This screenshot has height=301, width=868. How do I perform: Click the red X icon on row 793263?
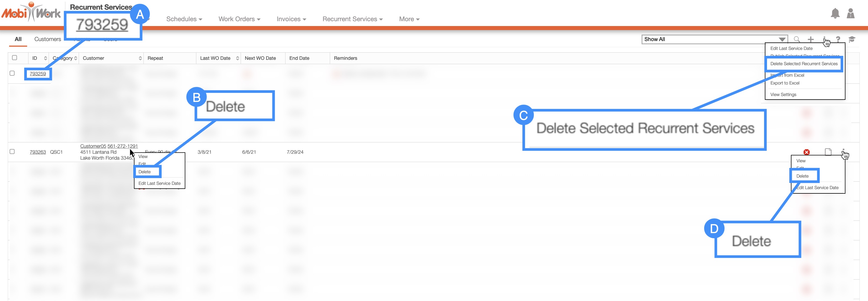point(806,152)
